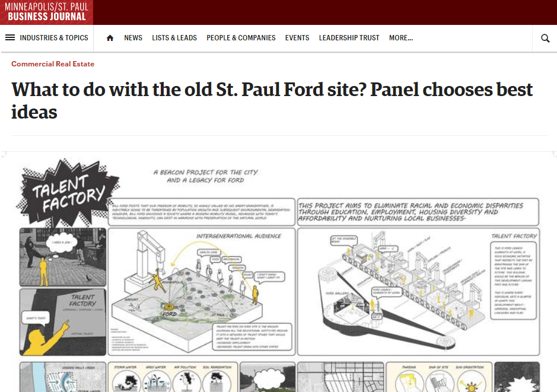
Task: Open the search magnifier icon
Action: [x=545, y=38]
